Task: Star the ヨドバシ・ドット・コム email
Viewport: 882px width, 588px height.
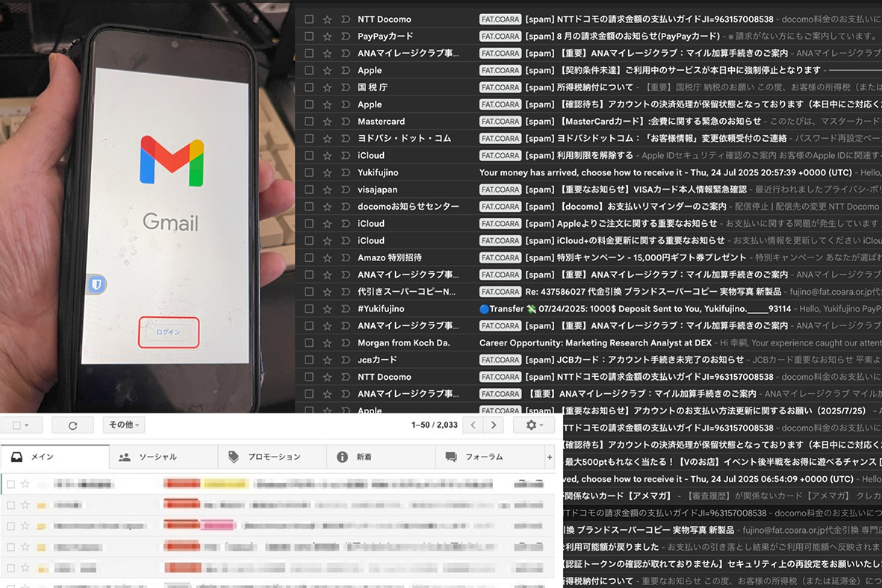Action: point(327,138)
